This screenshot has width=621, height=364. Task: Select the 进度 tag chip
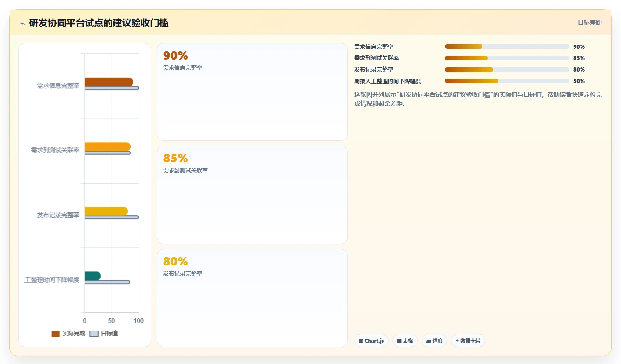tap(435, 341)
